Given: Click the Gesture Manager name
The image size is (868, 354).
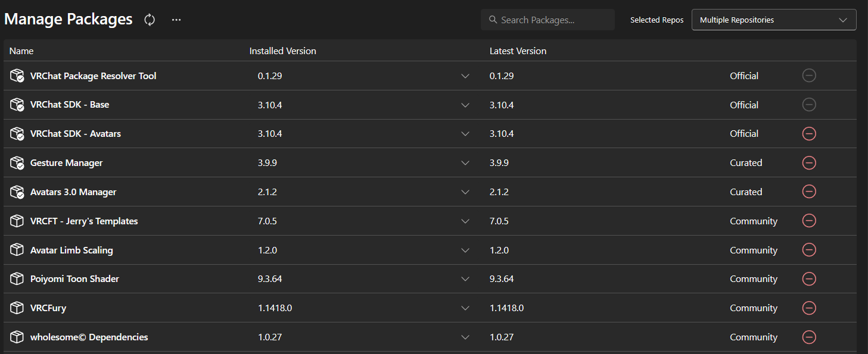Looking at the screenshot, I should pyautogui.click(x=67, y=163).
